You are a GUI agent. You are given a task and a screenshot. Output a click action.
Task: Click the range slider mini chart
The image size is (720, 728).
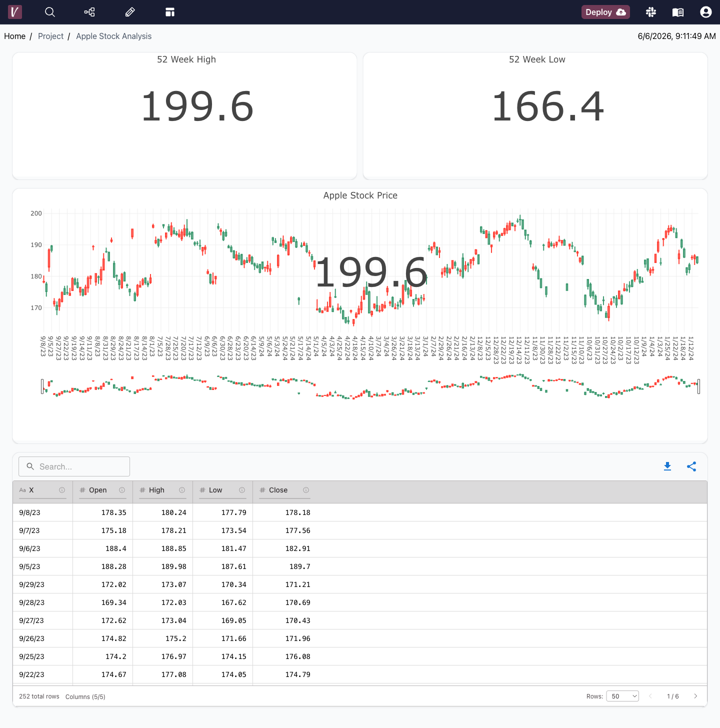click(370, 386)
